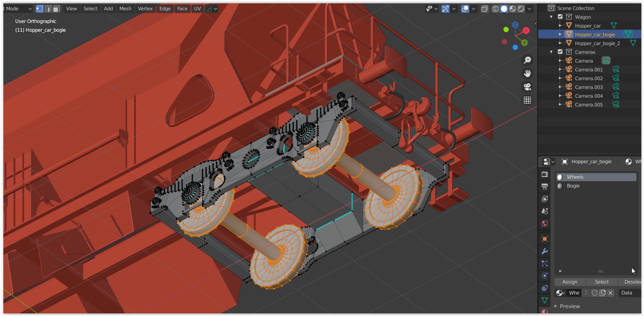Image resolution: width=644 pixels, height=316 pixels.
Task: Toggle X-ray mode
Action: pyautogui.click(x=484, y=9)
